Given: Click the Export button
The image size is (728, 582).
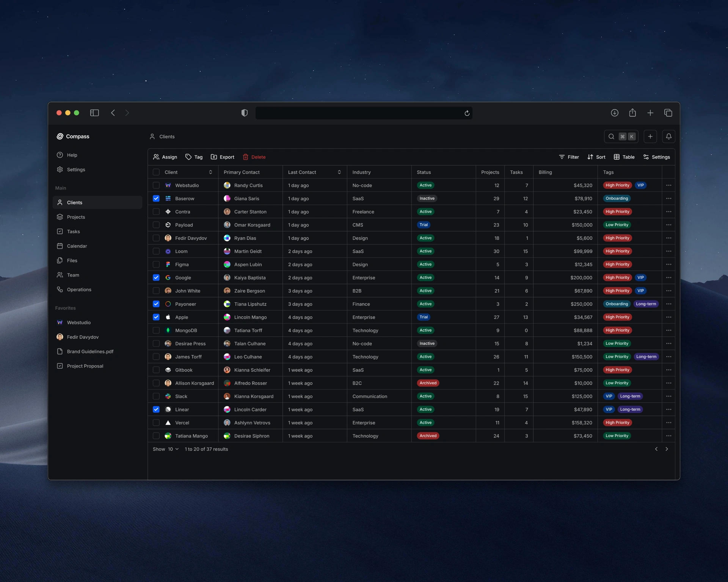Looking at the screenshot, I should coord(223,157).
